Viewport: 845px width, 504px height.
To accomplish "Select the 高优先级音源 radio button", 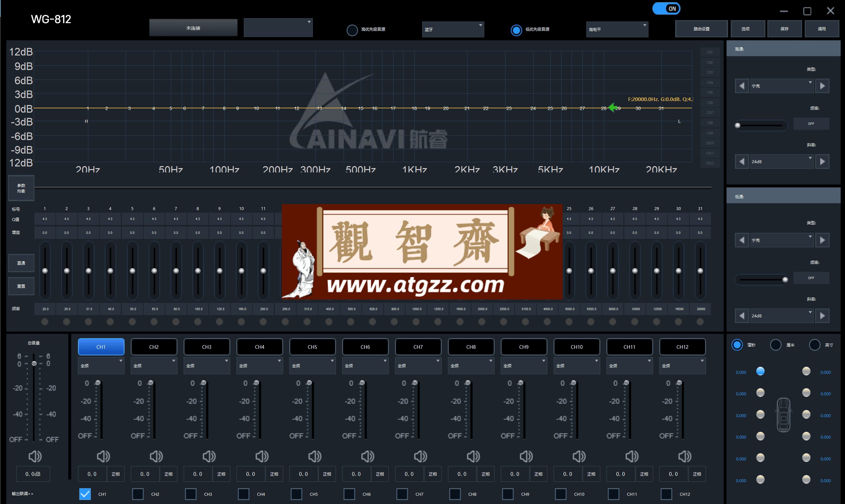I will coord(352,30).
